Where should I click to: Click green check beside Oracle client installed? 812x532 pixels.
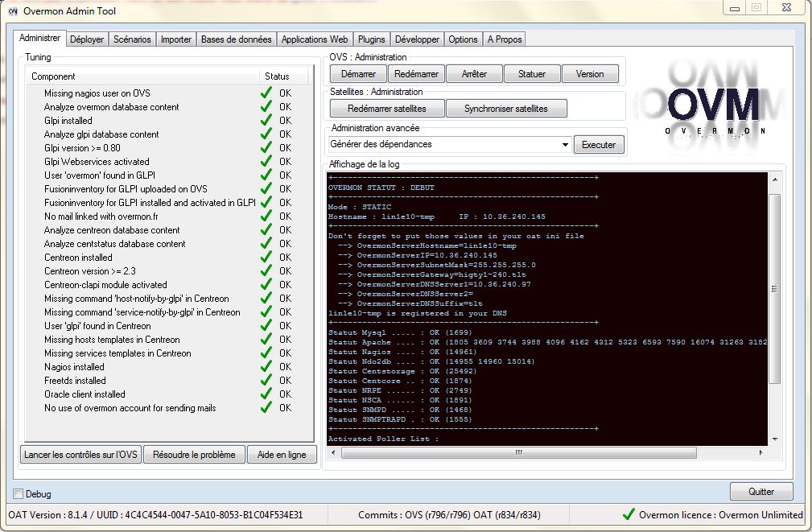[x=266, y=394]
